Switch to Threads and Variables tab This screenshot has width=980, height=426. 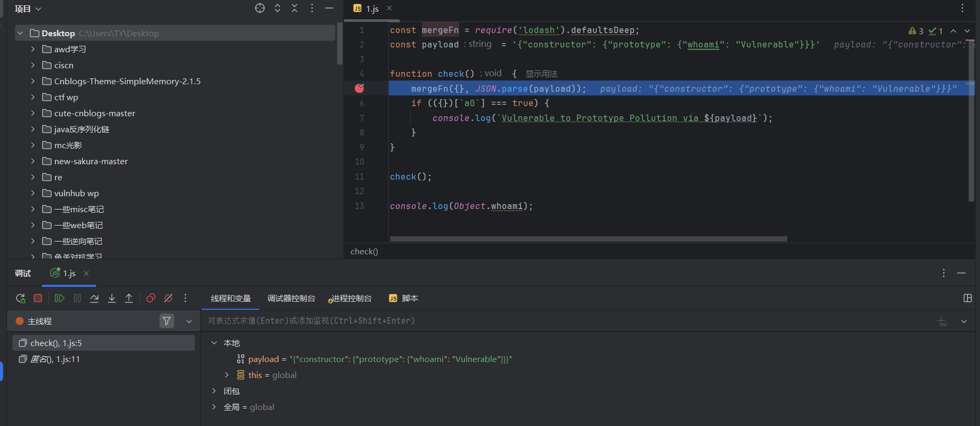[x=231, y=298]
